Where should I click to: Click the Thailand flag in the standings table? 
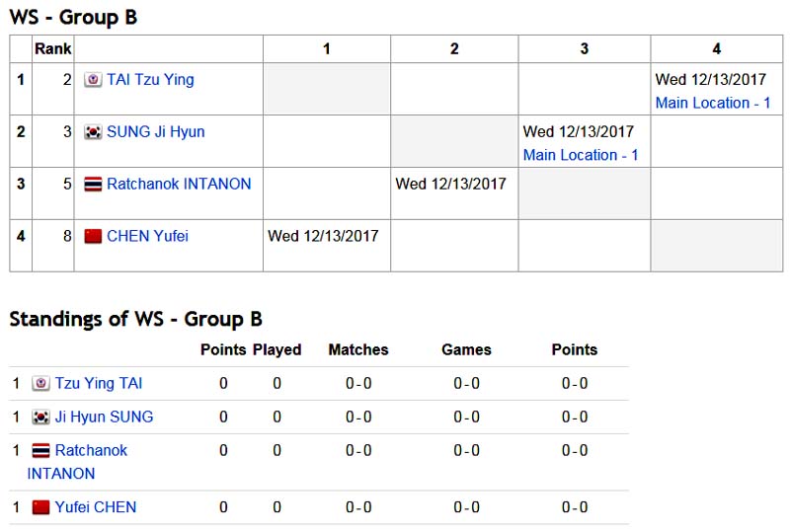click(x=40, y=451)
